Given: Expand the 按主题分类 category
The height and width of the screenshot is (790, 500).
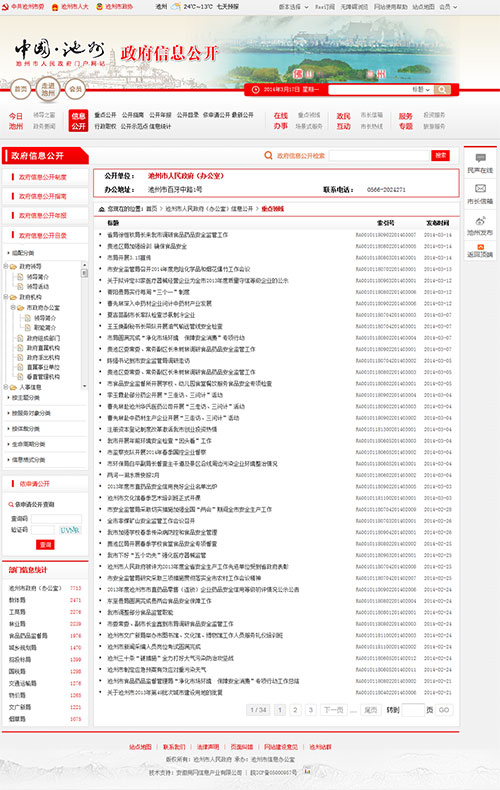Looking at the screenshot, I should 24,398.
